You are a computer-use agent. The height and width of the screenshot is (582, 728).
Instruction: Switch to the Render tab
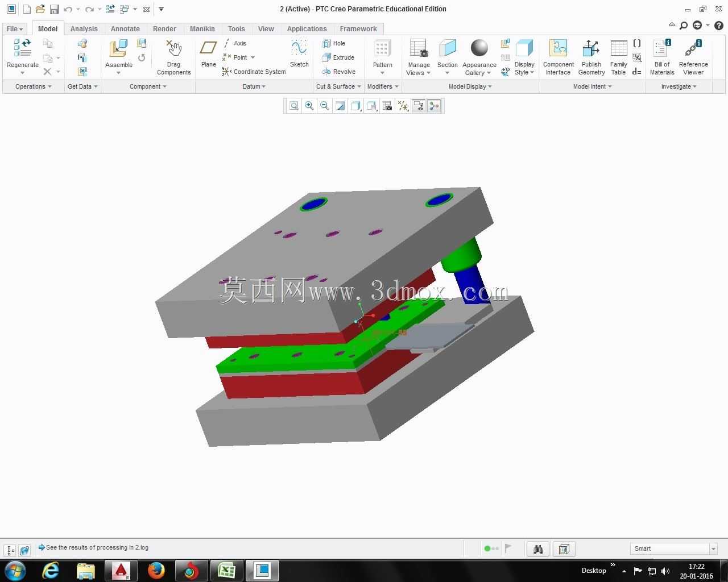(x=164, y=29)
